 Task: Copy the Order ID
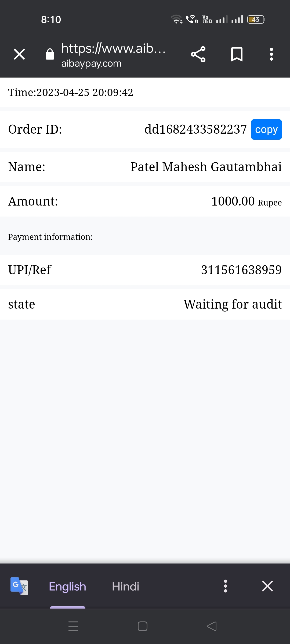[266, 130]
